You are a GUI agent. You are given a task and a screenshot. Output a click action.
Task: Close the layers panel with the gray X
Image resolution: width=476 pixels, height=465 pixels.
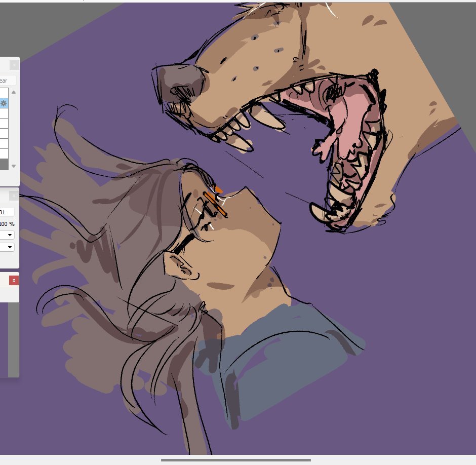pos(14,65)
